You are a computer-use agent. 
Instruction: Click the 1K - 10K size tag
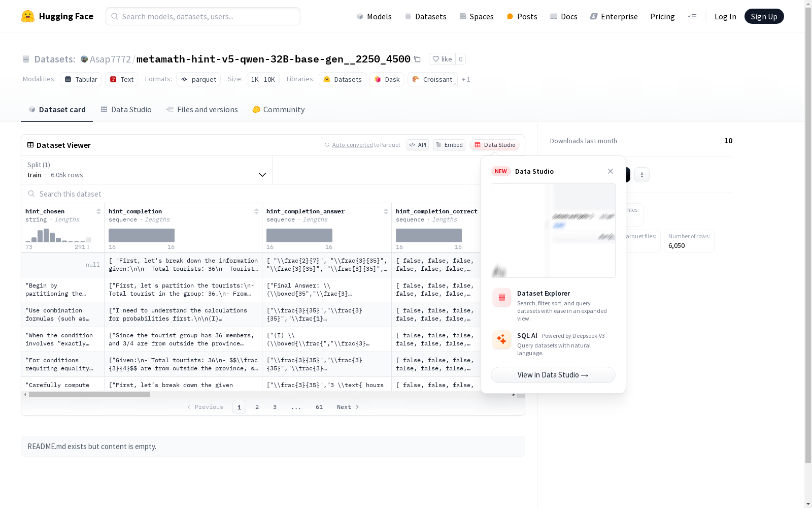(263, 79)
